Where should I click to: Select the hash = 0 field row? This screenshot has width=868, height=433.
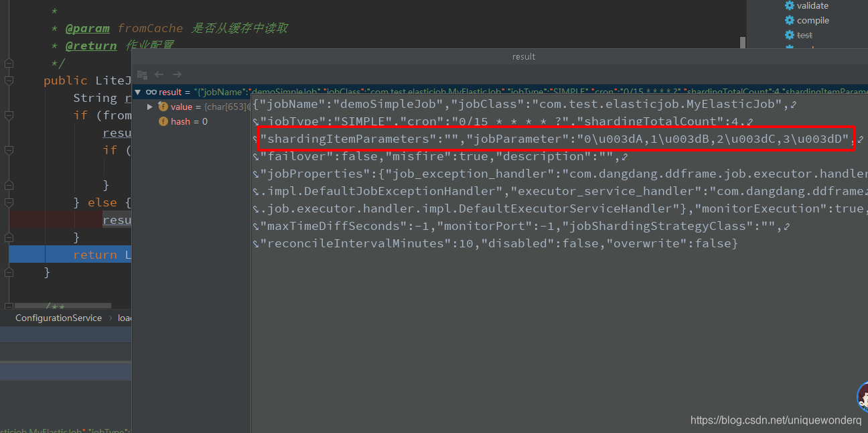click(x=192, y=121)
